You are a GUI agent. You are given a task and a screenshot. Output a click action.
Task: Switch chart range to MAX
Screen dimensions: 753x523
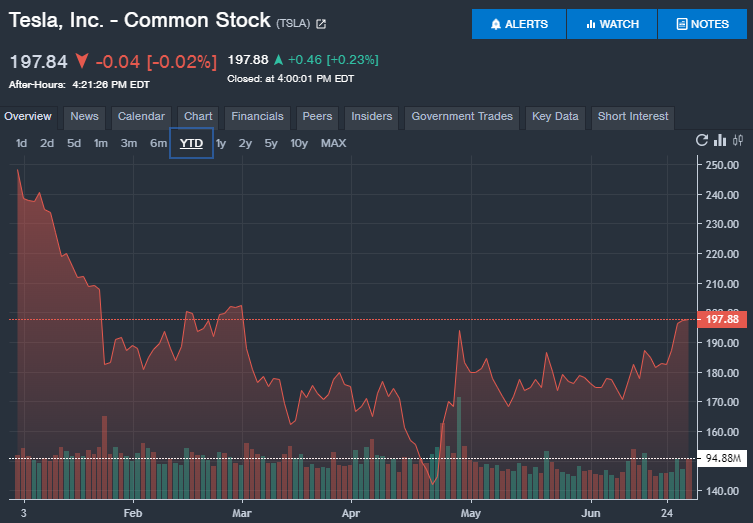pyautogui.click(x=333, y=143)
